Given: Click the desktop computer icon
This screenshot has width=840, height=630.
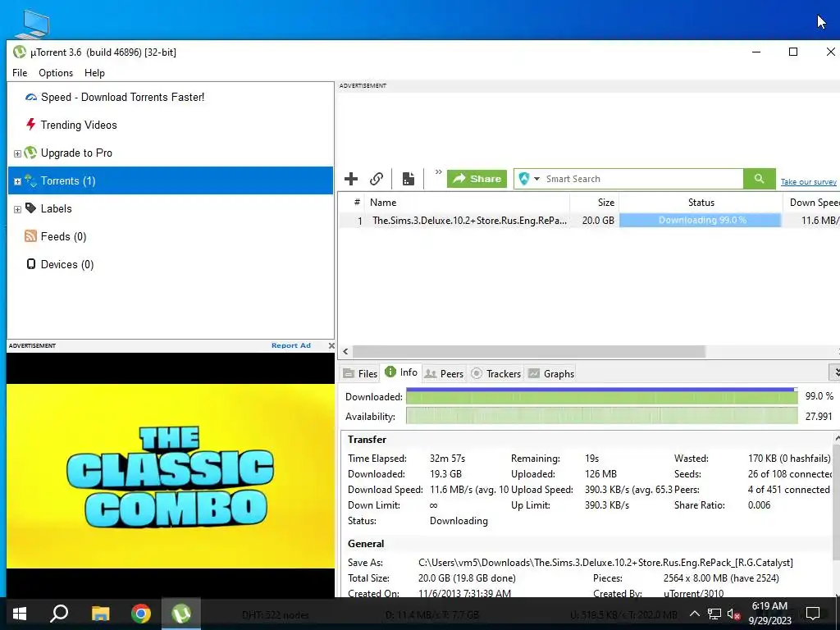Looking at the screenshot, I should coord(33,24).
